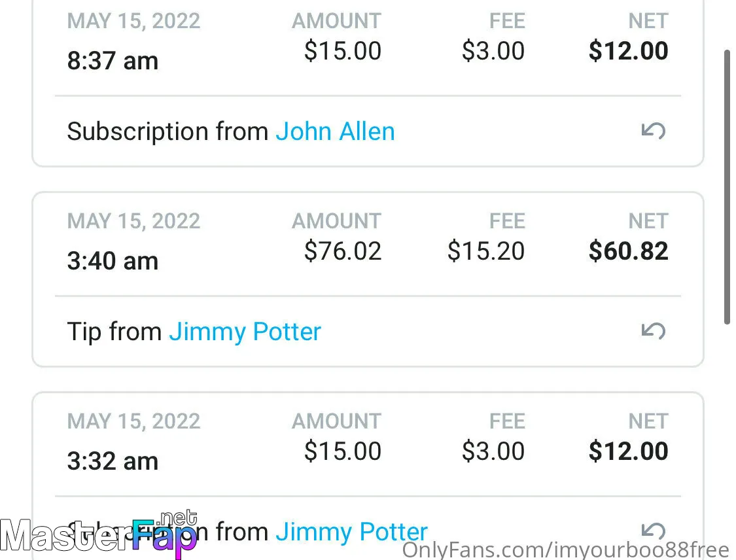Open Jimmy Potter's profile from the tip row
The image size is (736, 560).
point(245,332)
